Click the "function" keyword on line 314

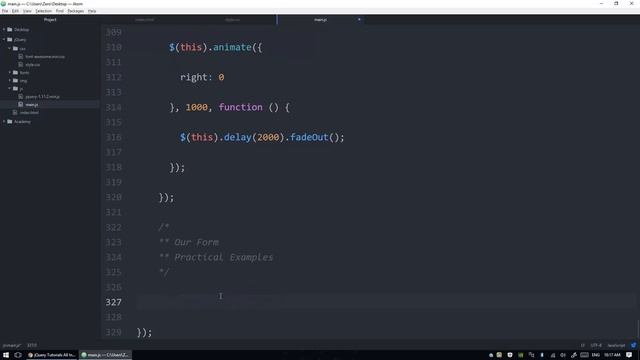tap(240, 107)
